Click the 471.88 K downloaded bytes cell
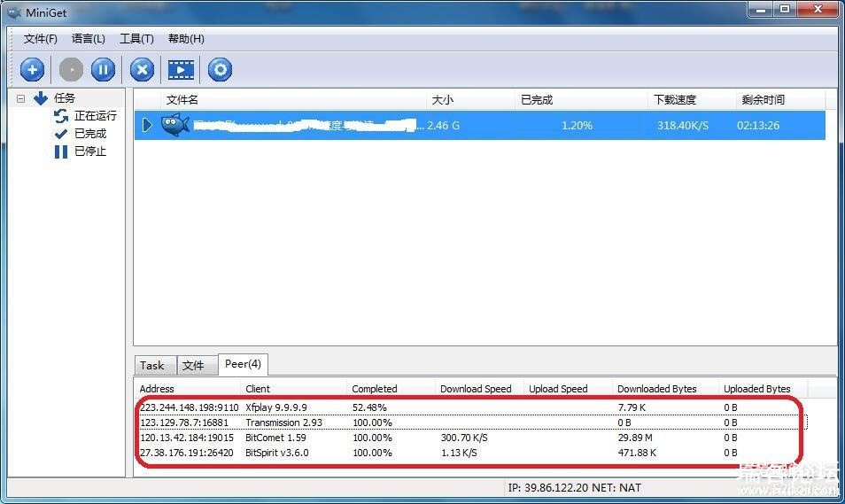The image size is (845, 504). tap(637, 453)
